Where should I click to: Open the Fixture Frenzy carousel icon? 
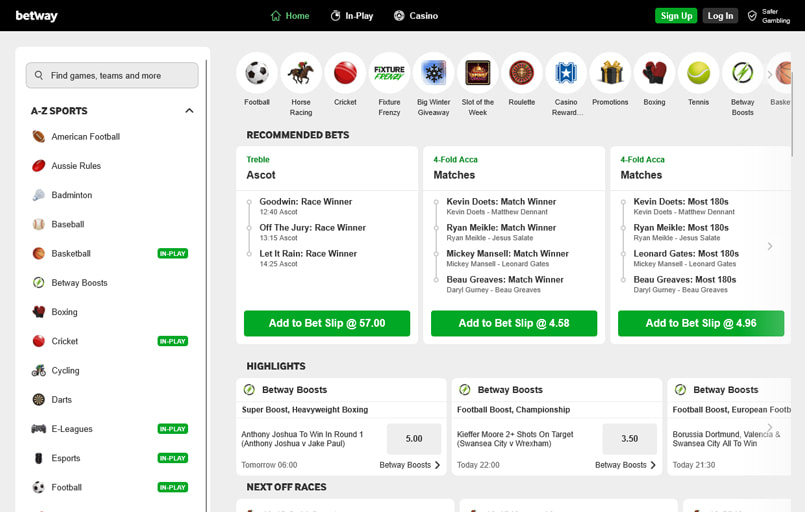389,73
